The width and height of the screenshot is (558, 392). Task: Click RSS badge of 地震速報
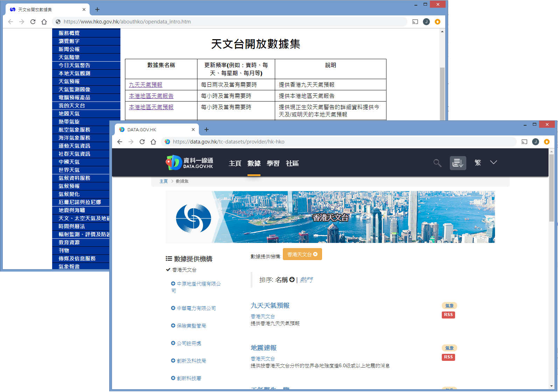tap(448, 357)
